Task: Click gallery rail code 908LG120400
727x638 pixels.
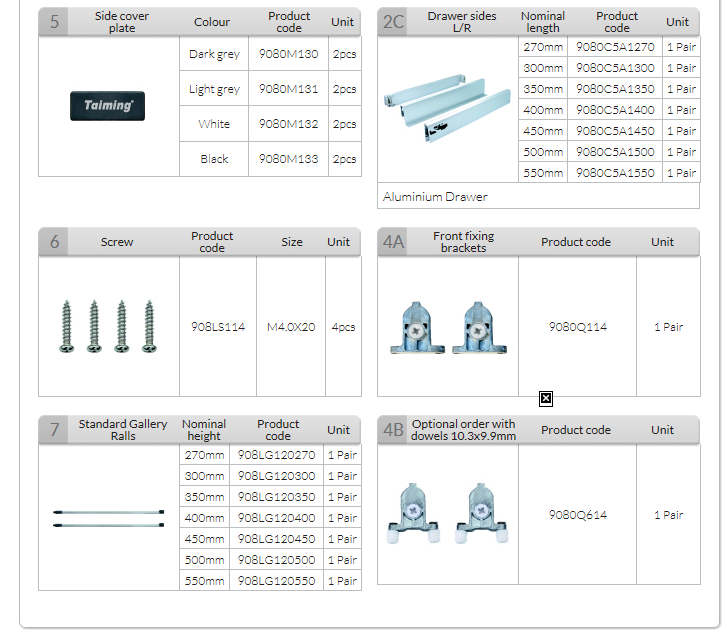Action: click(277, 518)
